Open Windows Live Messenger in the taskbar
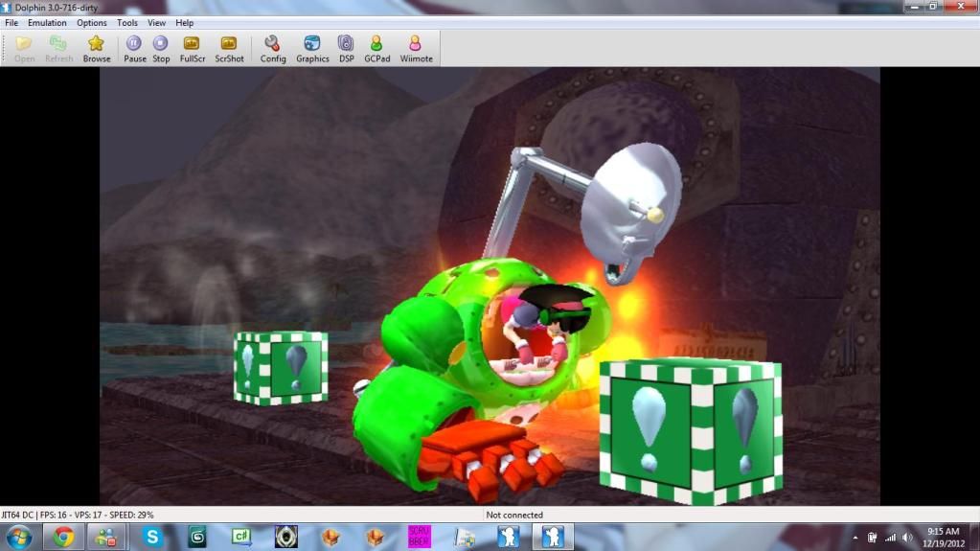This screenshot has width=980, height=551. [105, 538]
